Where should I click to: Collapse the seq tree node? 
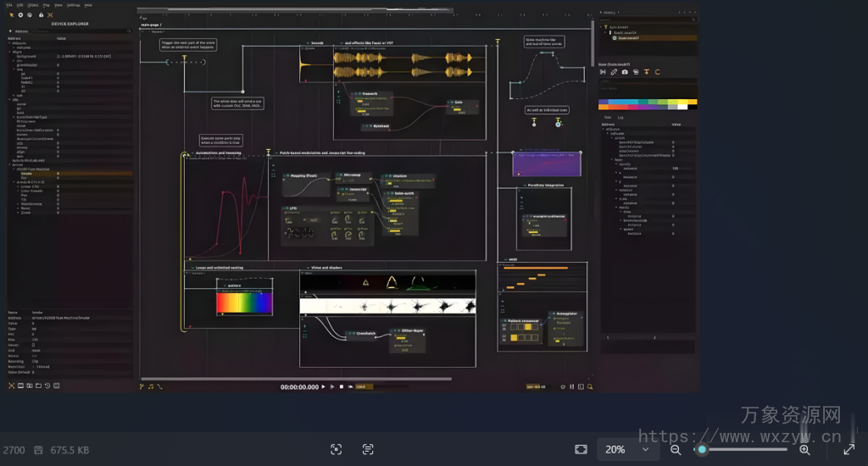tap(14, 69)
